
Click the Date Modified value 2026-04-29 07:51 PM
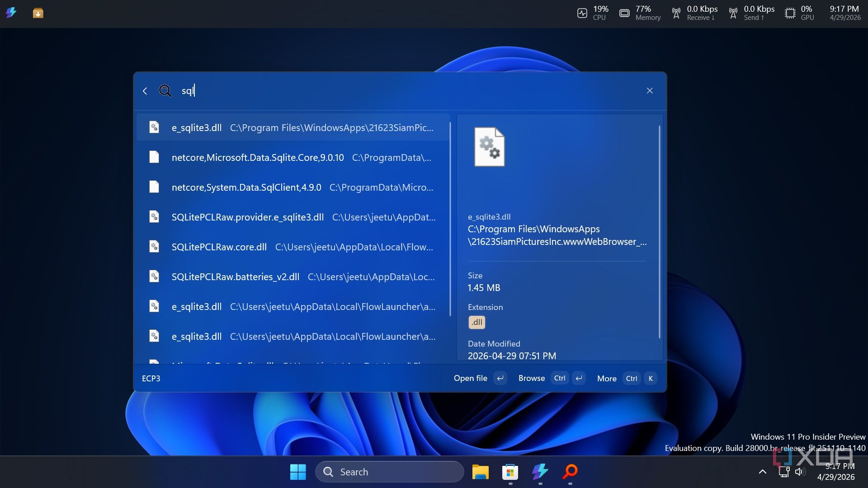(512, 356)
